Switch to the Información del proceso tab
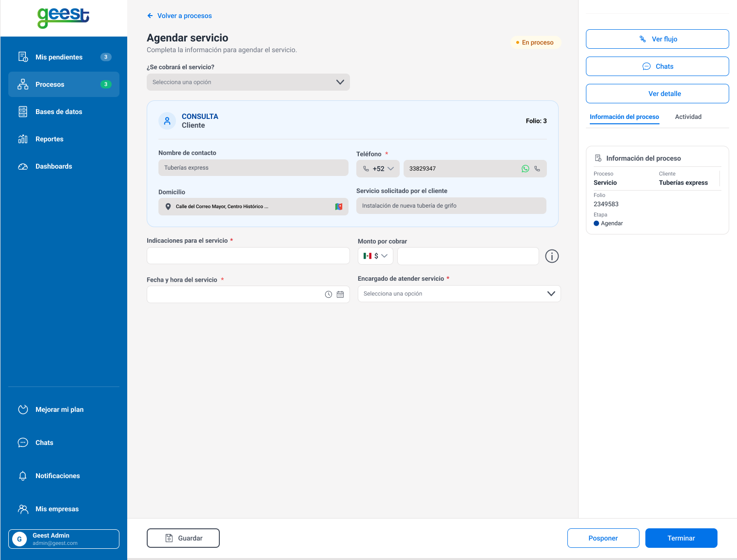Image resolution: width=737 pixels, height=560 pixels. (x=624, y=117)
